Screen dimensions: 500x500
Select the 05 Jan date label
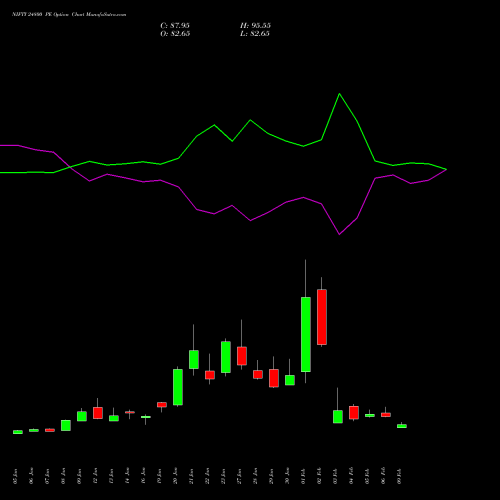point(15,476)
